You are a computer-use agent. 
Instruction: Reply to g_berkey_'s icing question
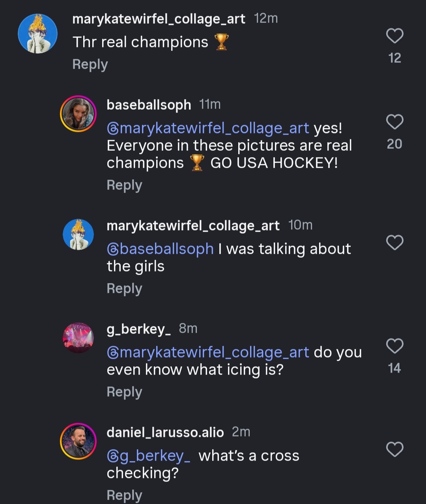[124, 392]
